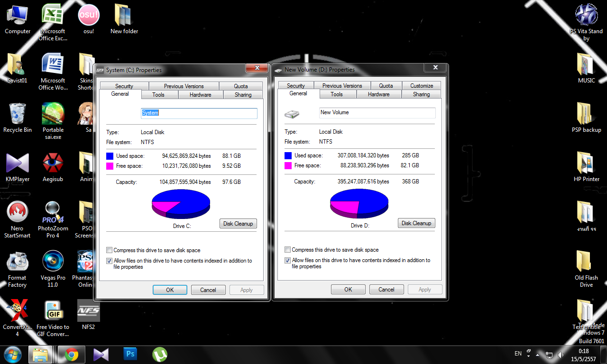607x364 pixels.
Task: Select the NFS2 desktop icon
Action: [x=89, y=315]
